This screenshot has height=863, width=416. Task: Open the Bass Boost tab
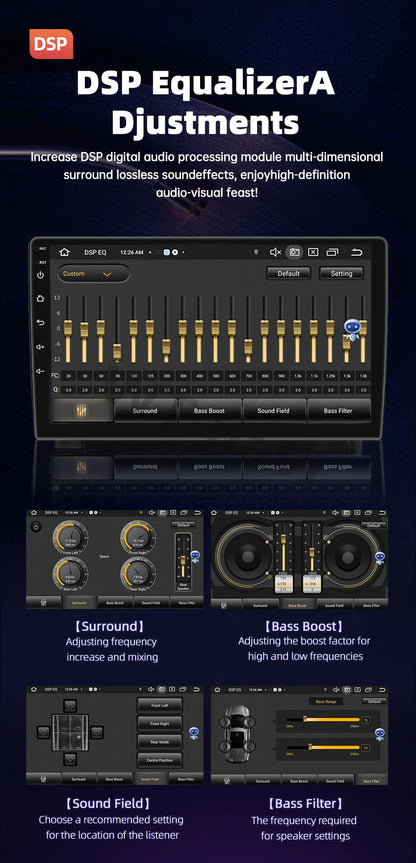coord(209,411)
